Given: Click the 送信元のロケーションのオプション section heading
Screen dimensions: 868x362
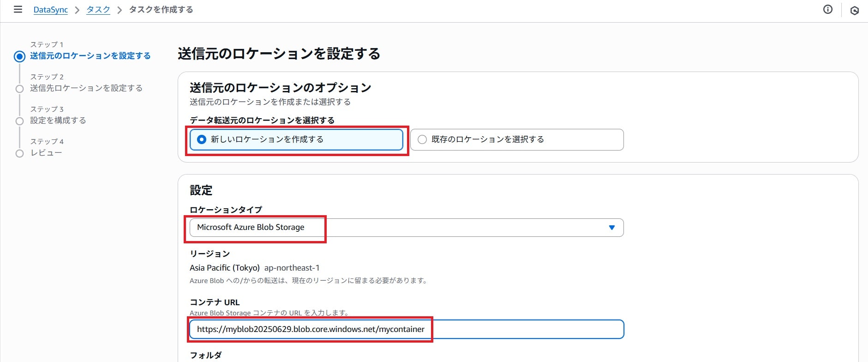Looking at the screenshot, I should pyautogui.click(x=281, y=88).
